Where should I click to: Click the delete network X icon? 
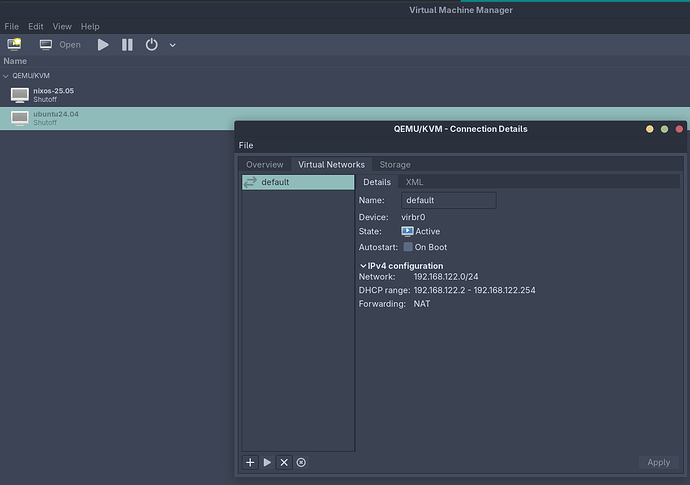(x=284, y=462)
